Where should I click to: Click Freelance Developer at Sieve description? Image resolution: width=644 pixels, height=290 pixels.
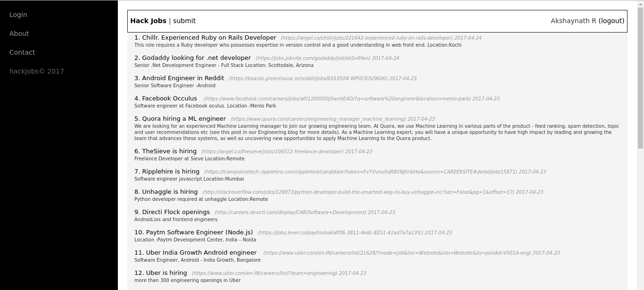190,159
